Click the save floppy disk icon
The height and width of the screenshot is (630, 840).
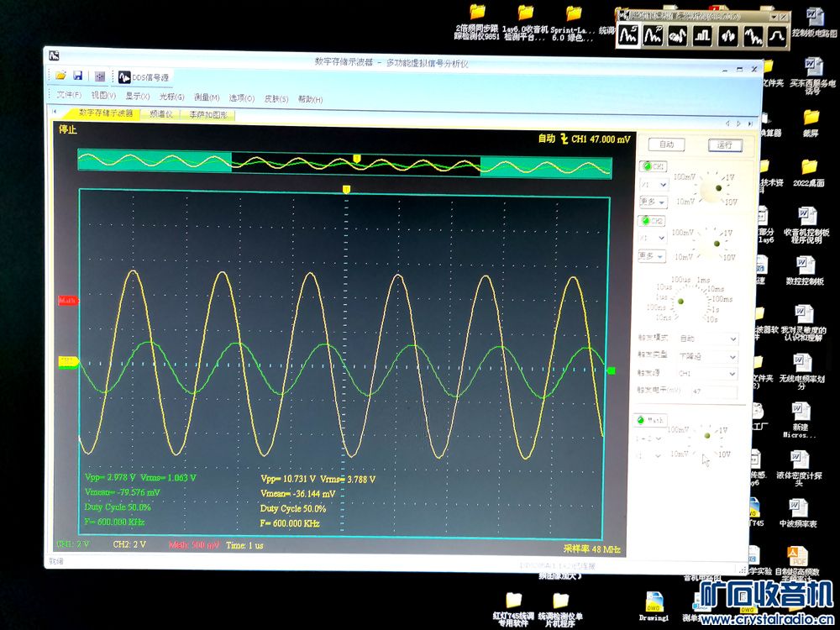point(77,76)
